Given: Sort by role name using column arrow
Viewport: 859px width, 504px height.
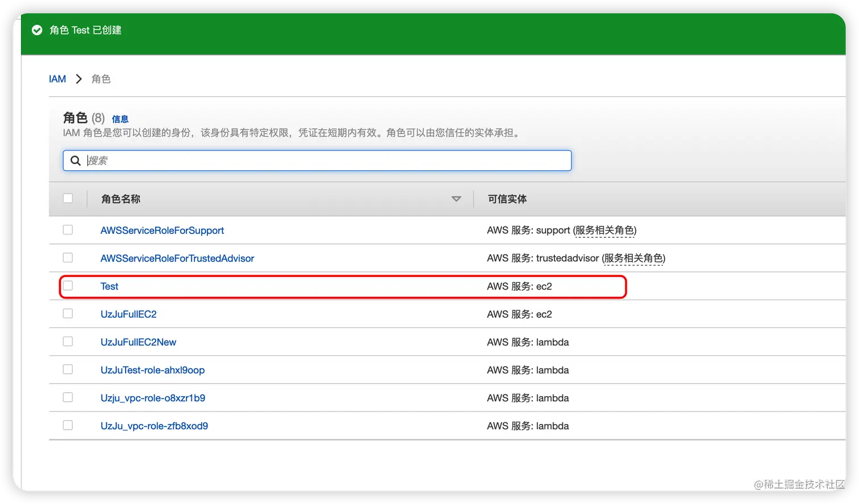Looking at the screenshot, I should click(x=456, y=199).
